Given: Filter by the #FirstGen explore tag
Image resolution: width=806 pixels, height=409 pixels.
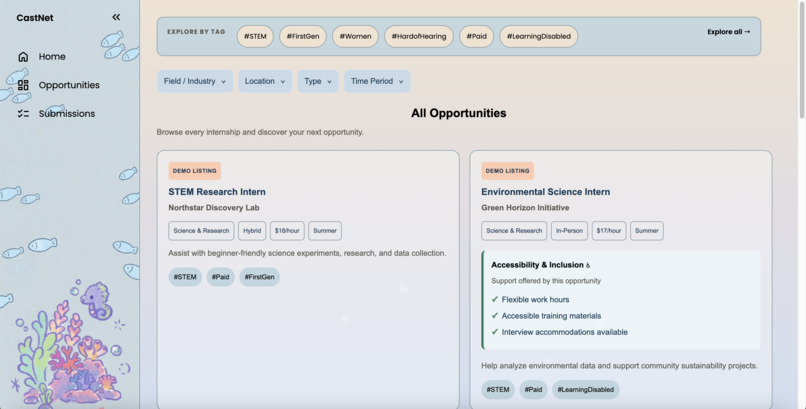Looking at the screenshot, I should (x=303, y=36).
